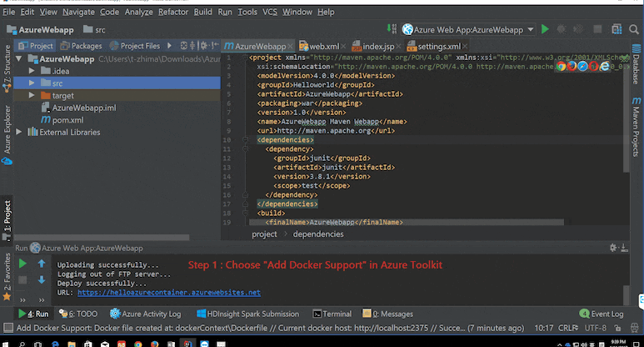Screen dimensions: 644x347
Task: Select pom.xml in project tree
Action: (x=62, y=120)
